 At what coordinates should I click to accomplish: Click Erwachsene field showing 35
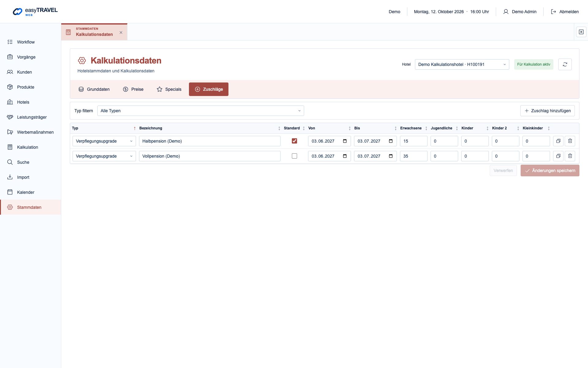413,156
